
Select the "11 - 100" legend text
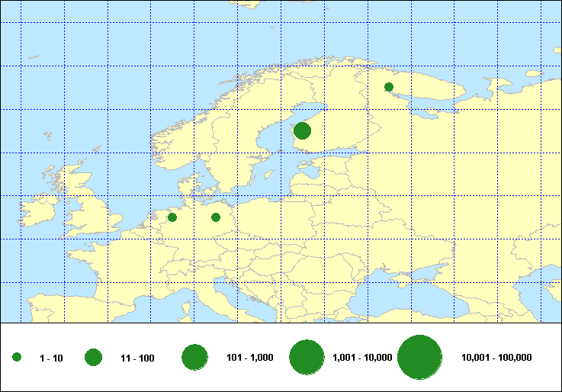(137, 358)
